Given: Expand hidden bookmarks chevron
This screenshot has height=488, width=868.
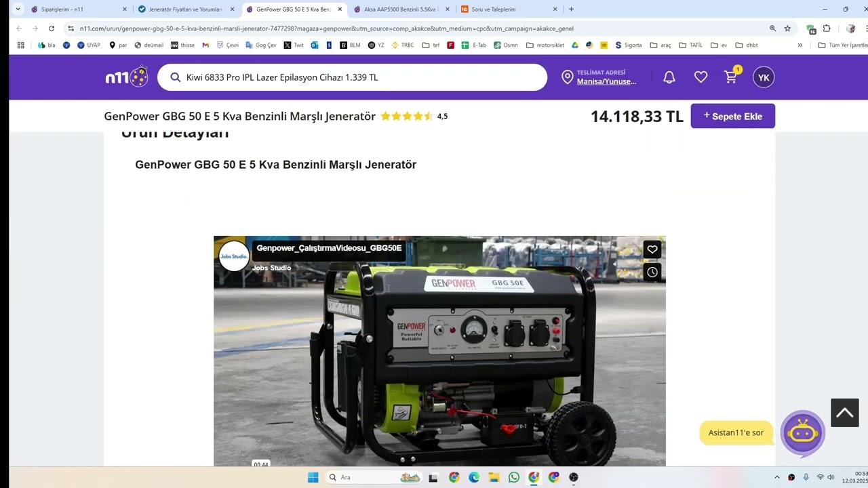Looking at the screenshot, I should pyautogui.click(x=800, y=45).
